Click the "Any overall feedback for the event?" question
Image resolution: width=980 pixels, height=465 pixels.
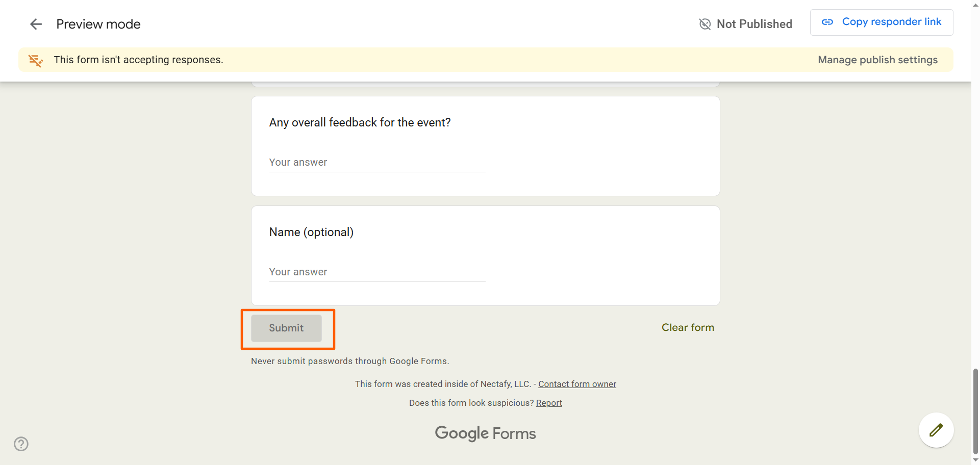click(360, 122)
